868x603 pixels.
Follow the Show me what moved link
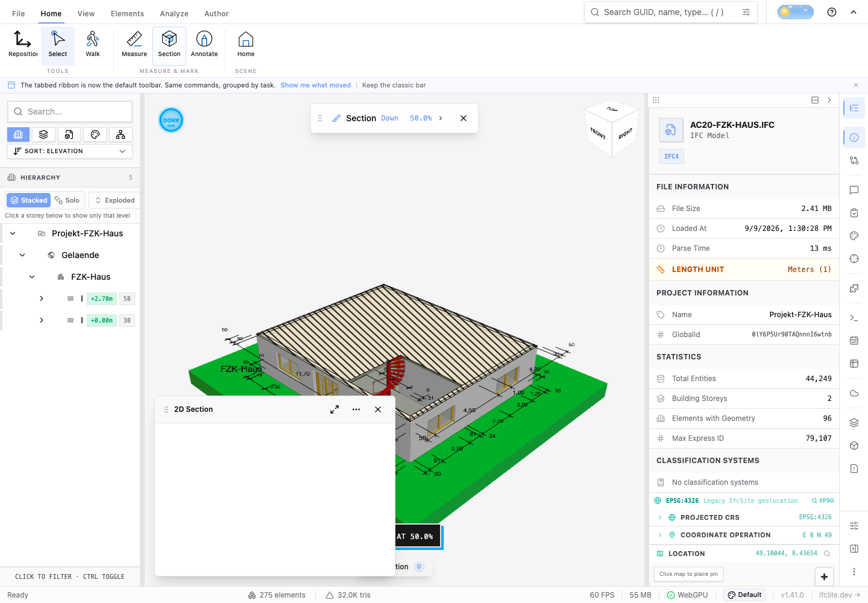[x=315, y=85]
